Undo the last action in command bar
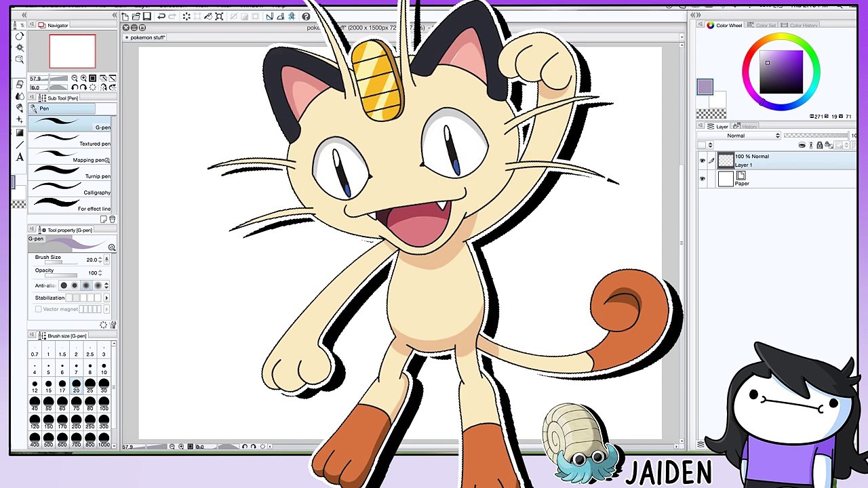The image size is (868, 488). click(x=161, y=17)
